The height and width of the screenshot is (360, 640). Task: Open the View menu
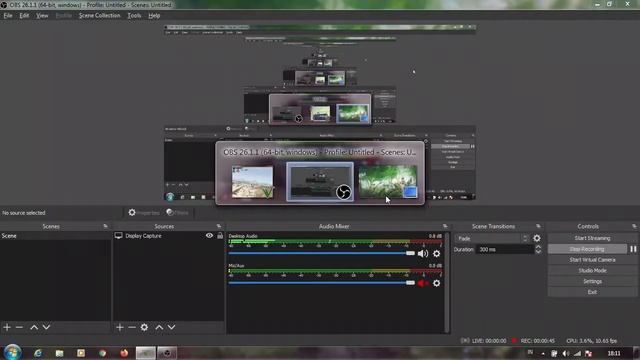(x=42, y=16)
